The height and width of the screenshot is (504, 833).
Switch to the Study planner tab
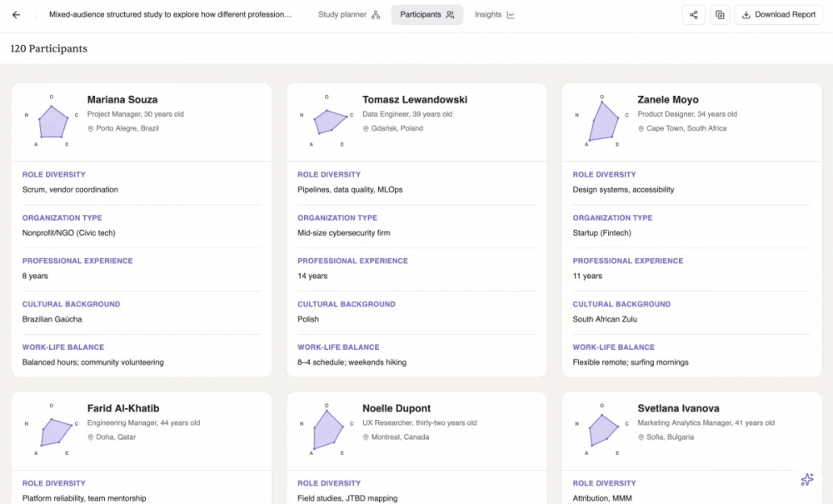point(349,15)
